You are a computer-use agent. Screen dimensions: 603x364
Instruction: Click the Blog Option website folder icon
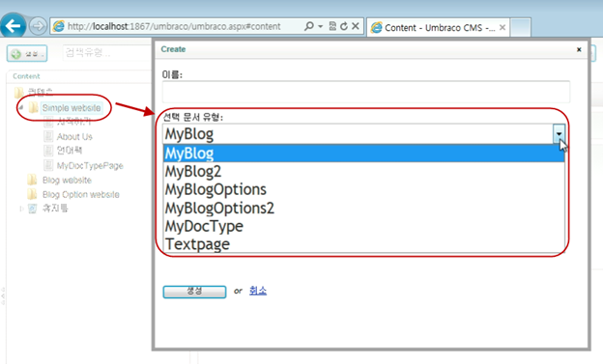[x=32, y=194]
